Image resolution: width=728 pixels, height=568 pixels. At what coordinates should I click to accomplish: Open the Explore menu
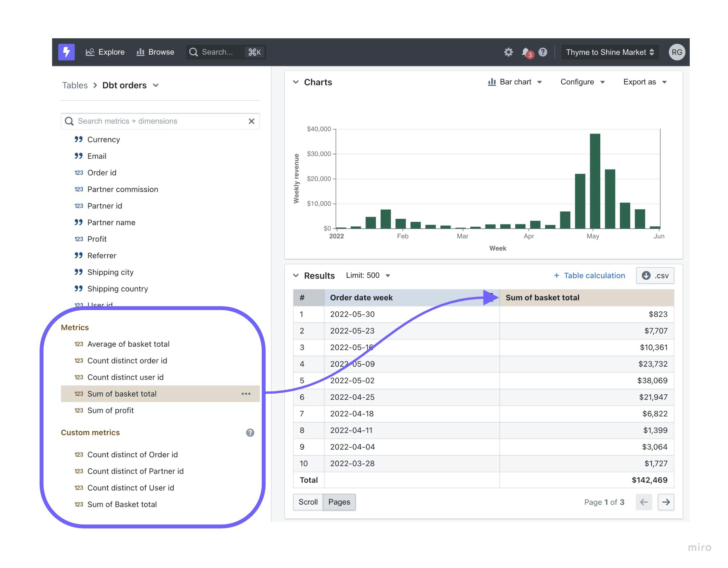(105, 52)
